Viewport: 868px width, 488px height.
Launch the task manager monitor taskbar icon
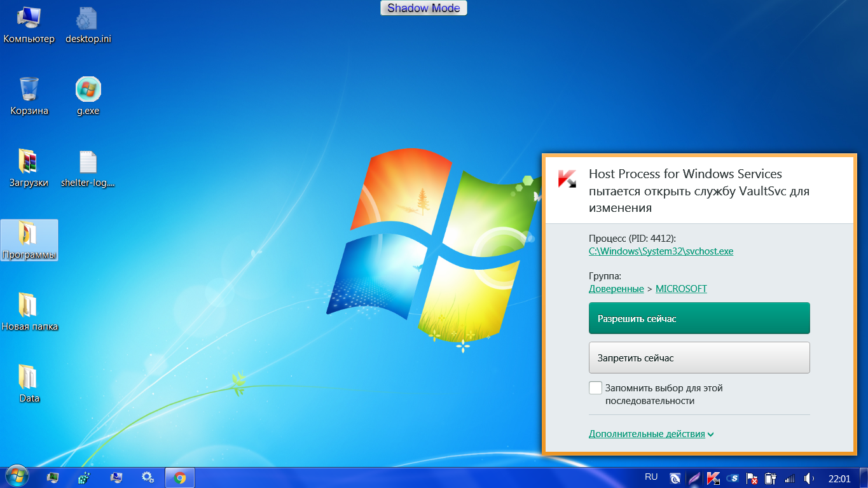tap(53, 477)
